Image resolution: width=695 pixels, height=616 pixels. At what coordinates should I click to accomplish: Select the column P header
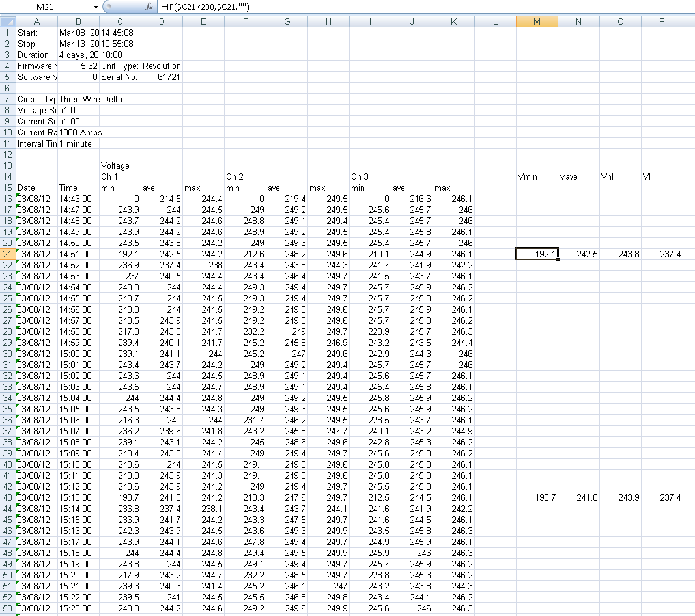[662, 21]
